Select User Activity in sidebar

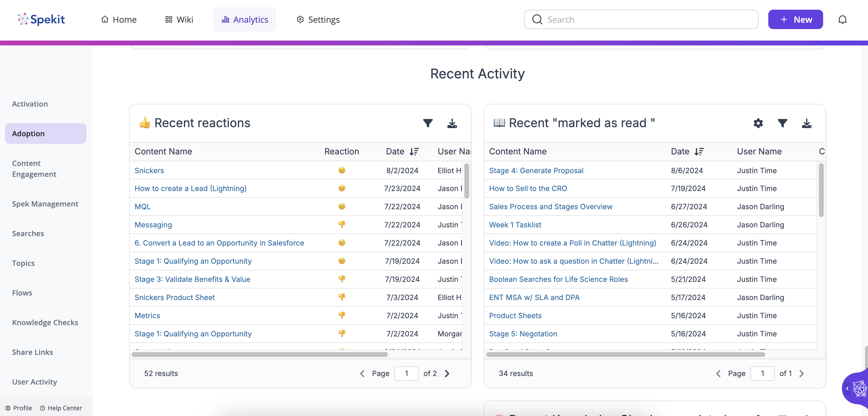(35, 382)
